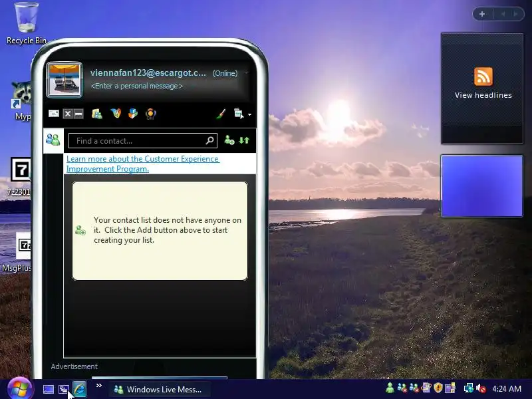The height and width of the screenshot is (399, 532).
Task: Click the green sort arrows icon
Action: pos(244,140)
